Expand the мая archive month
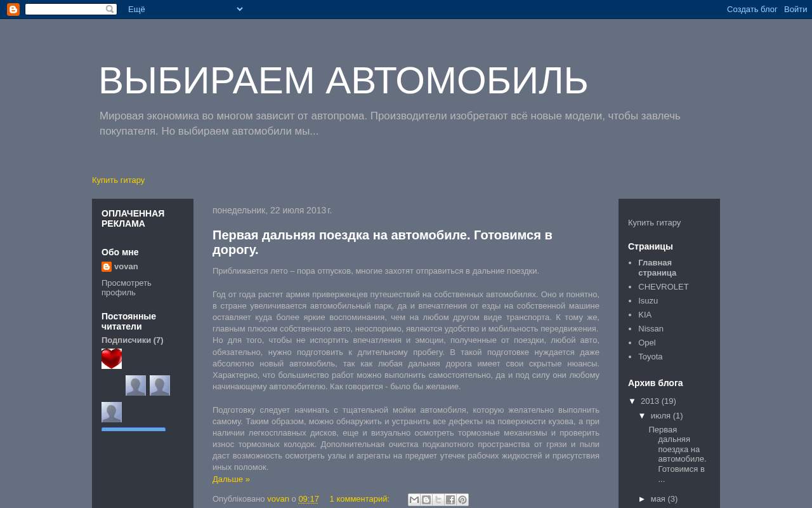The height and width of the screenshot is (508, 812). pyautogui.click(x=642, y=499)
